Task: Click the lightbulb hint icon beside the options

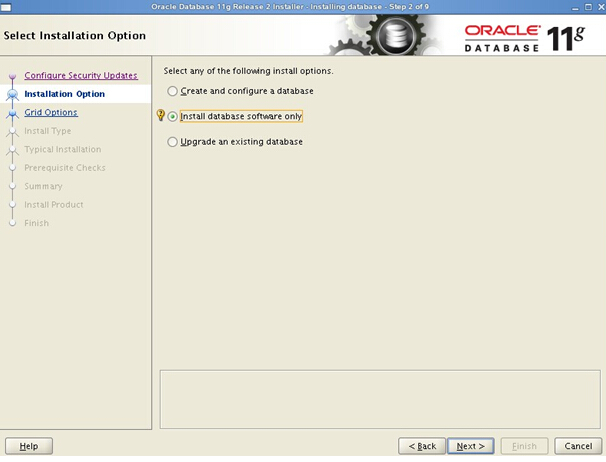Action: (160, 116)
